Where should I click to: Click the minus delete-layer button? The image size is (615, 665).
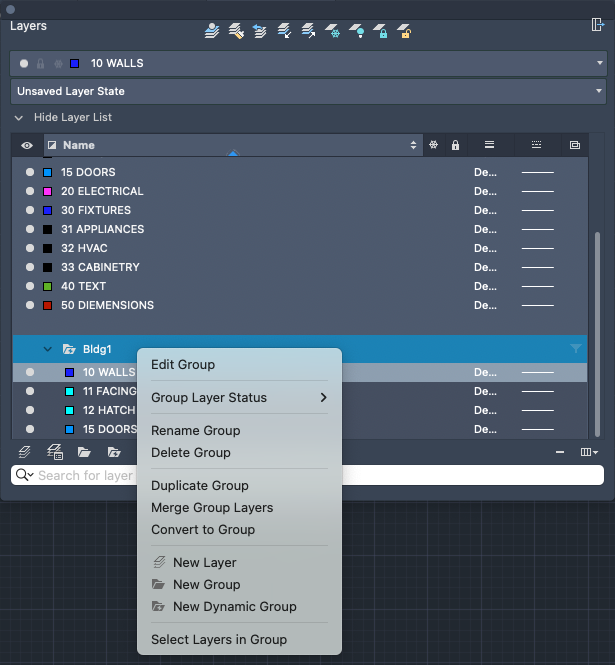click(560, 452)
